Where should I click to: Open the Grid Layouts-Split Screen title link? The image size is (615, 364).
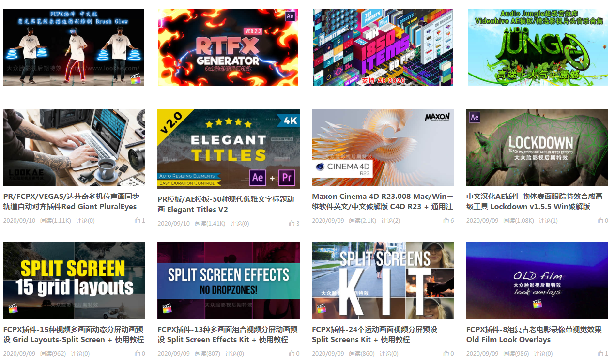coord(74,334)
